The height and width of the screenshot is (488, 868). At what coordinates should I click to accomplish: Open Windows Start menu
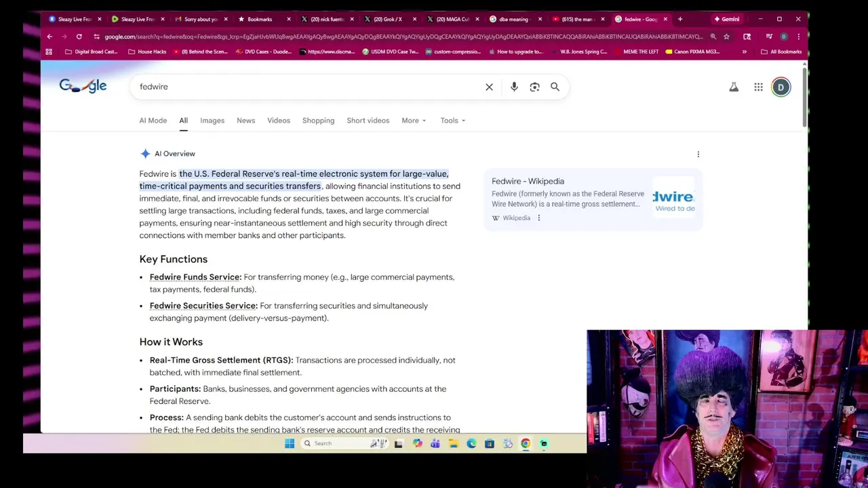coord(290,443)
